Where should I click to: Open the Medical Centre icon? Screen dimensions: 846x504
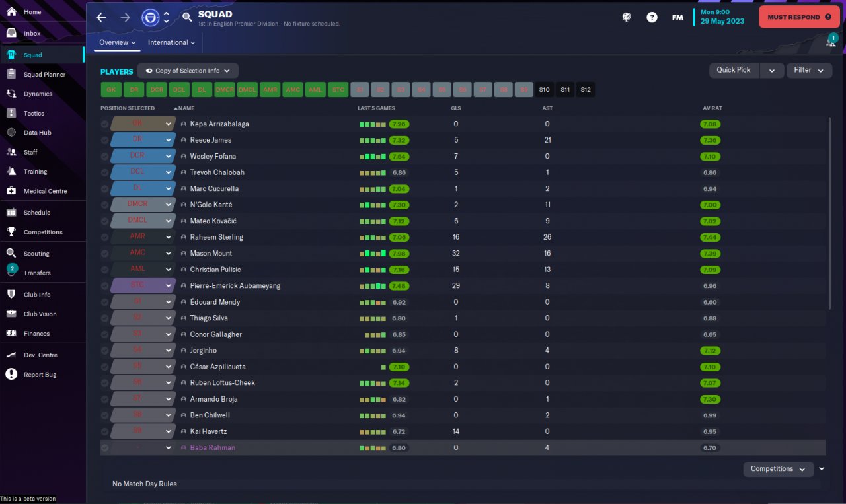11,191
